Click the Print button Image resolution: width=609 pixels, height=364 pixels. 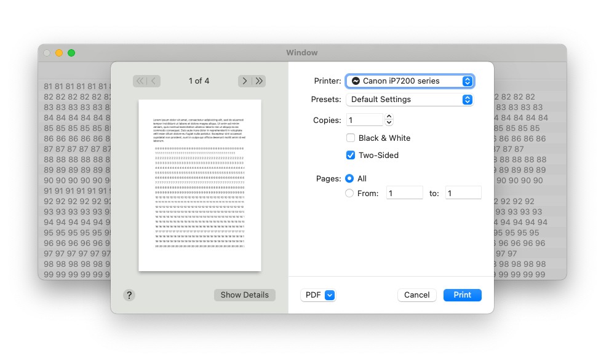pyautogui.click(x=462, y=295)
